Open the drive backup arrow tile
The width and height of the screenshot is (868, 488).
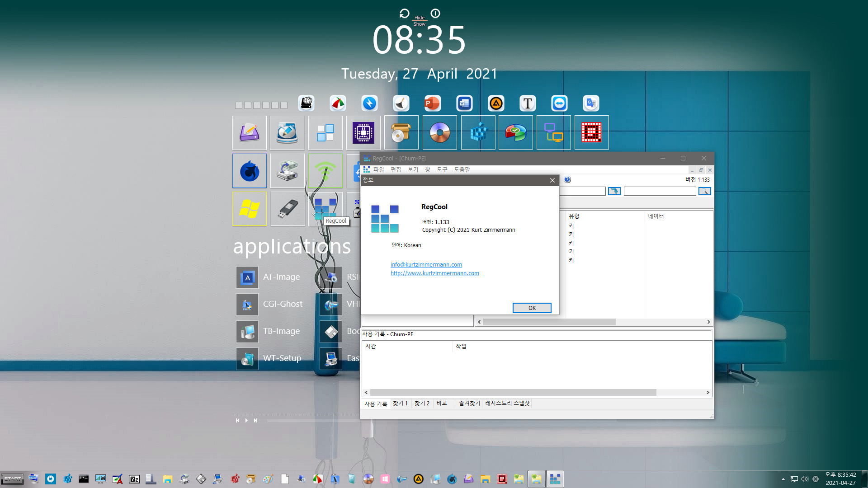288,171
